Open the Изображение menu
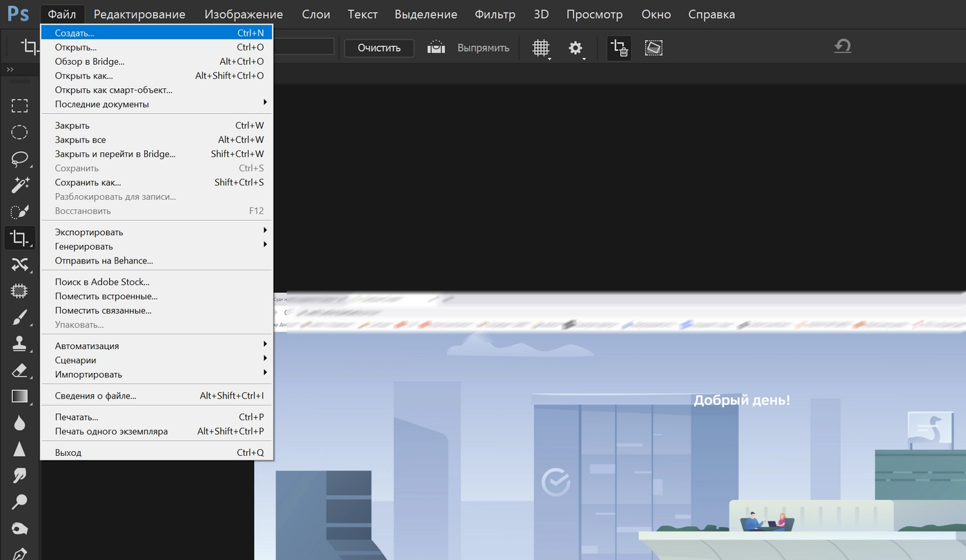966x560 pixels. coord(244,14)
